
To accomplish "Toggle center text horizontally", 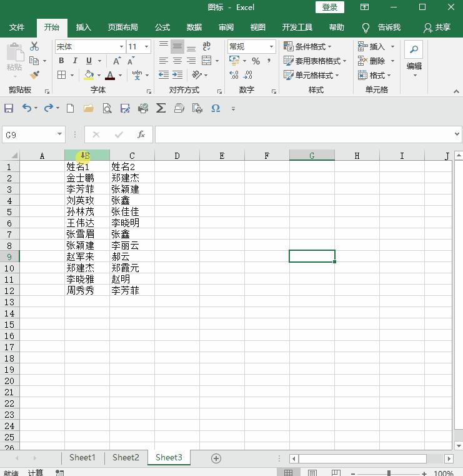I will click(x=177, y=61).
